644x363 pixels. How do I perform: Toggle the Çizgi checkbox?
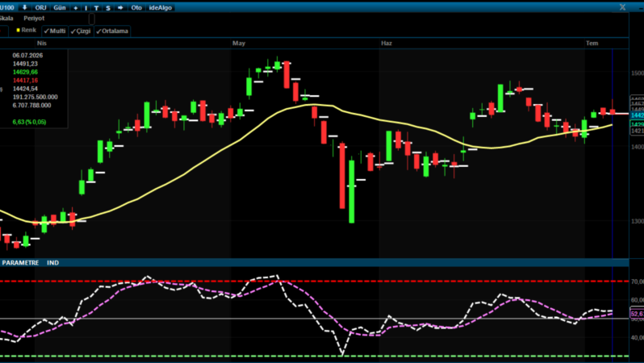coord(81,31)
